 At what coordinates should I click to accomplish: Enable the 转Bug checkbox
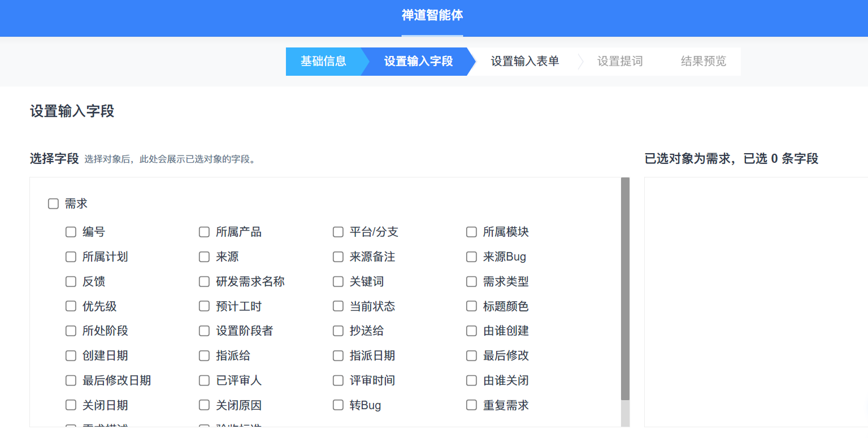[x=338, y=405]
